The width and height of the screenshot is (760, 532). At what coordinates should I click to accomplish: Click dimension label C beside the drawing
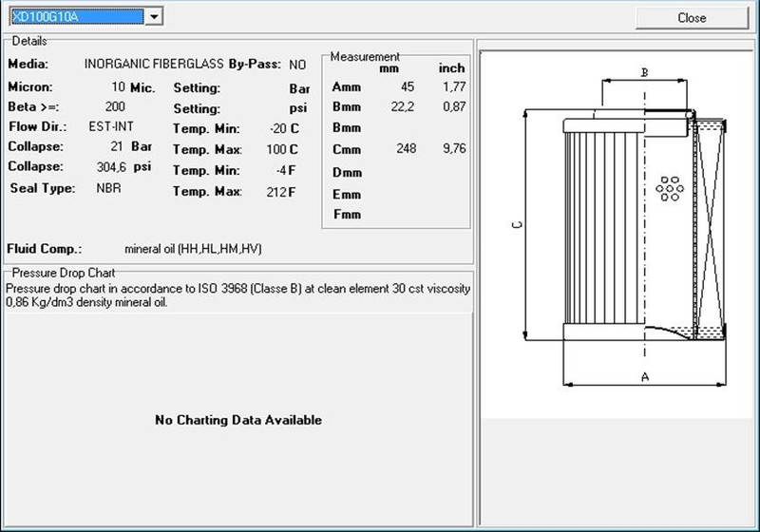click(x=516, y=225)
